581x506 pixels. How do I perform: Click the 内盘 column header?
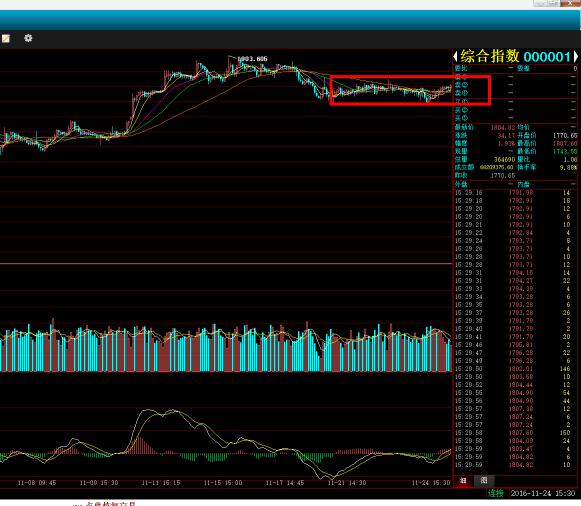[524, 184]
